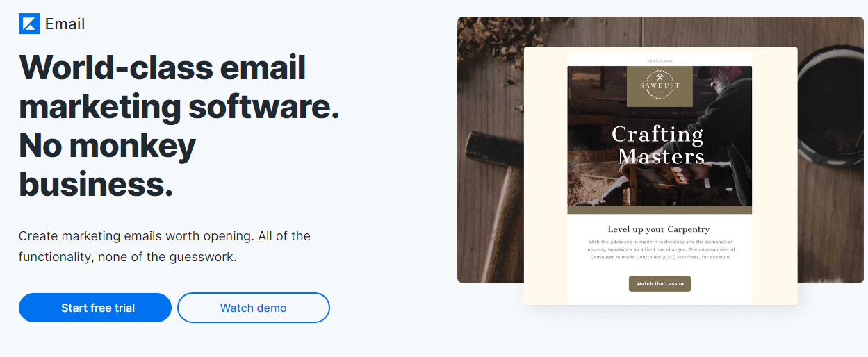The width and height of the screenshot is (868, 357).
Task: Click the Crafting Masters hero title
Action: tap(660, 144)
